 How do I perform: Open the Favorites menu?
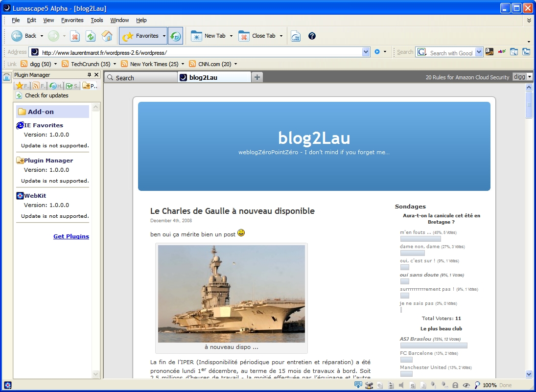pos(72,20)
